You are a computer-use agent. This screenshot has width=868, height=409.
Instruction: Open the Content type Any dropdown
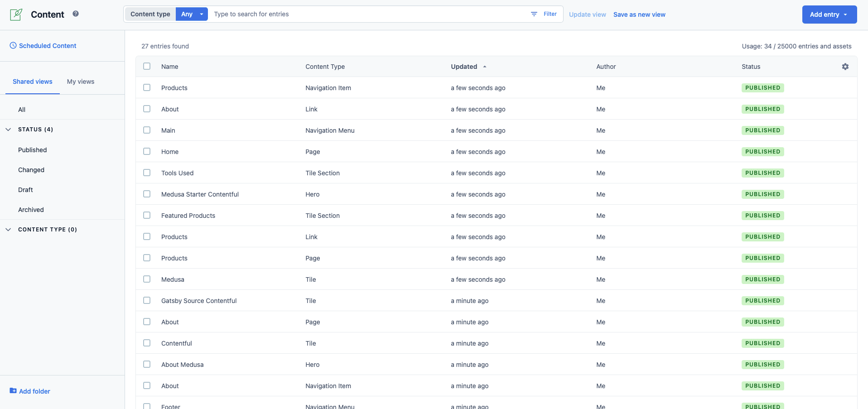point(192,14)
